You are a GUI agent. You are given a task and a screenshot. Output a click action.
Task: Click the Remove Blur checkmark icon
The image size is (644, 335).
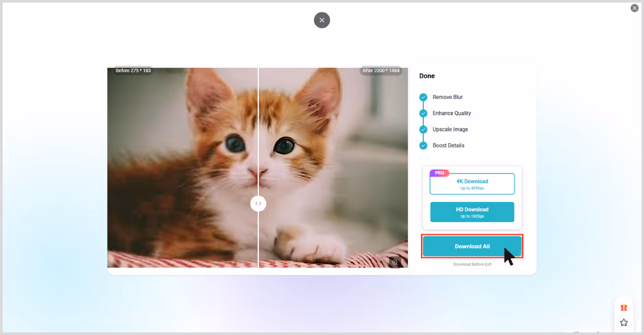(x=423, y=97)
